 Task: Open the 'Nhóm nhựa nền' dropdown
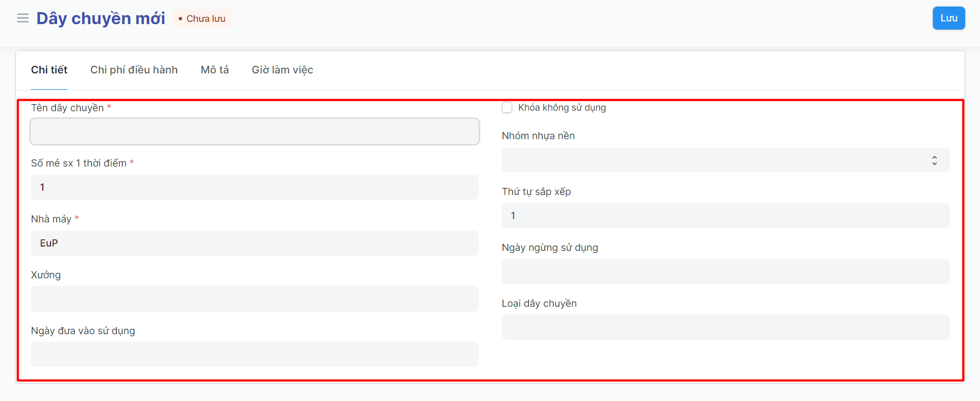(x=713, y=161)
